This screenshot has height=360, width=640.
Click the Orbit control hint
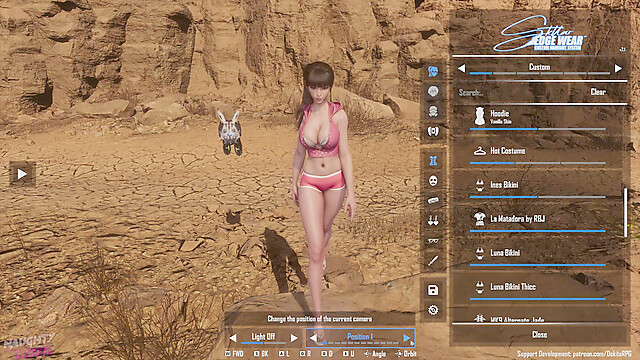coord(406,354)
